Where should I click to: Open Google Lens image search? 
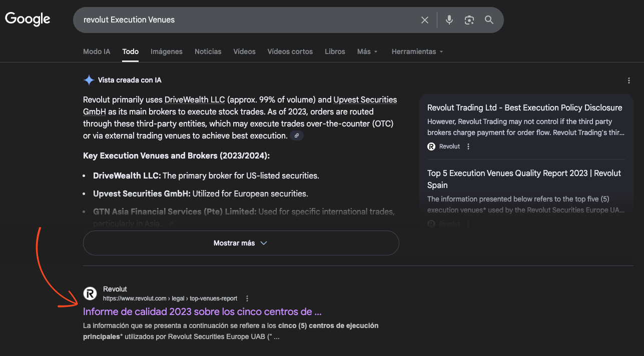pyautogui.click(x=469, y=20)
